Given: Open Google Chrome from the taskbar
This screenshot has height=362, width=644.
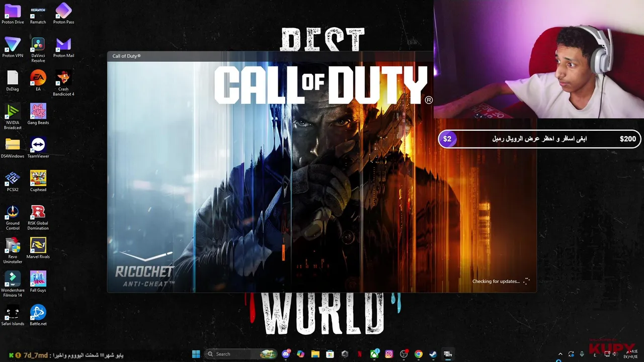Looking at the screenshot, I should tap(418, 354).
